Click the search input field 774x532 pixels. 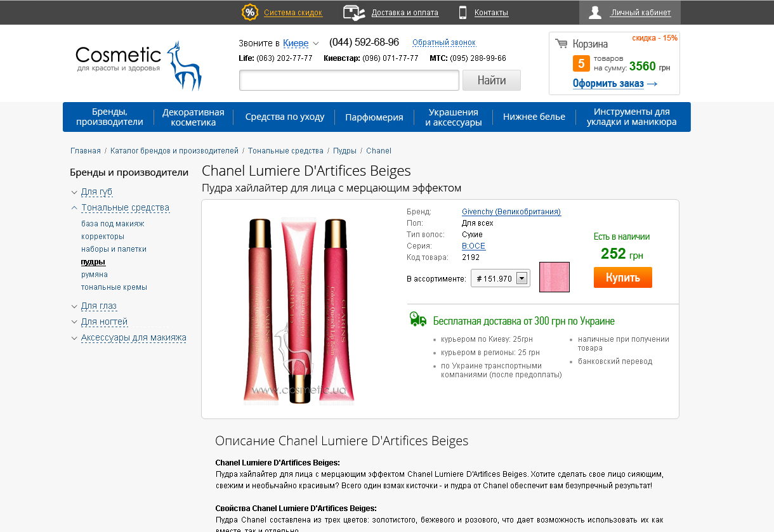click(349, 81)
